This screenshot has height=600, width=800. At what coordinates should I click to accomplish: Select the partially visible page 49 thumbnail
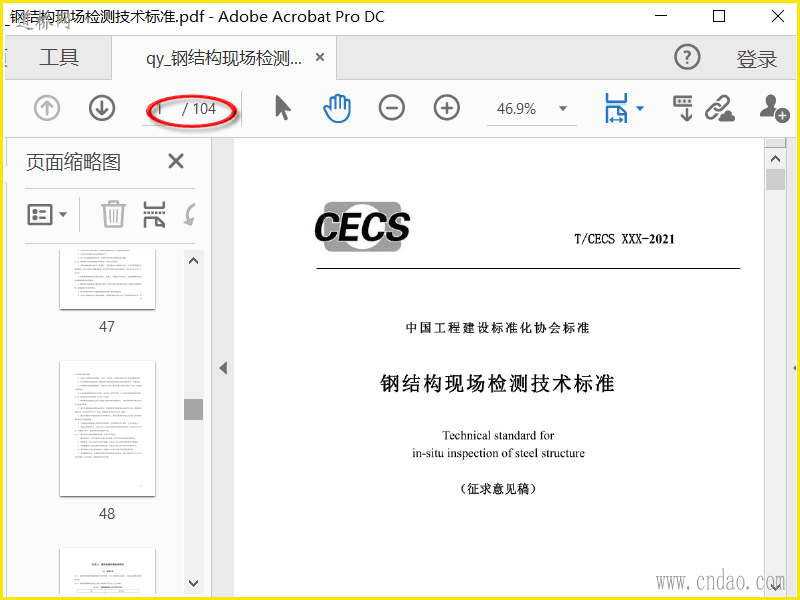coord(107,570)
